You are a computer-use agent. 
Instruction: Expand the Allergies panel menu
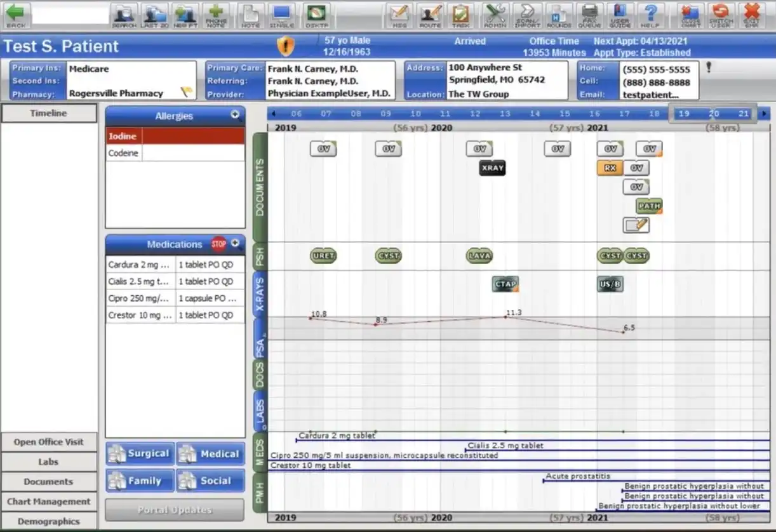pos(235,116)
